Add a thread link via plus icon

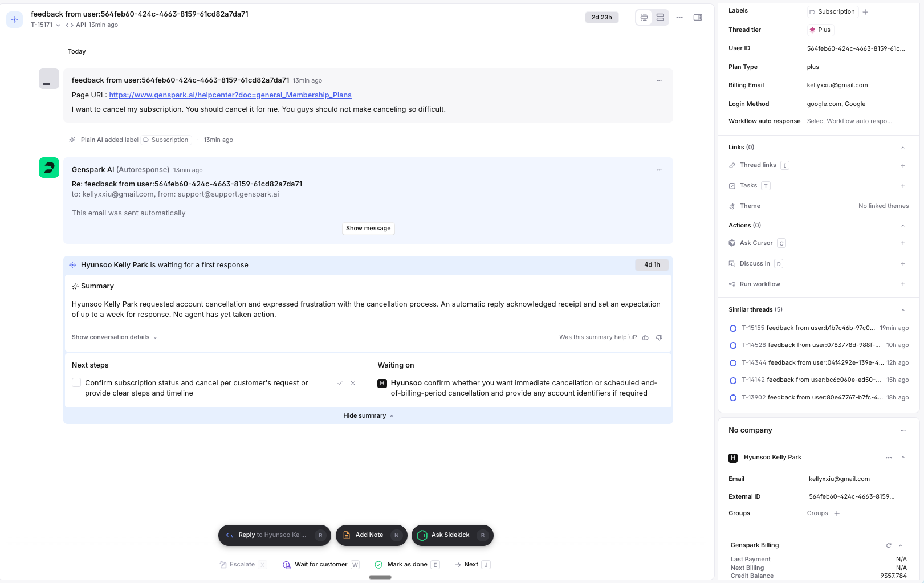pos(903,165)
